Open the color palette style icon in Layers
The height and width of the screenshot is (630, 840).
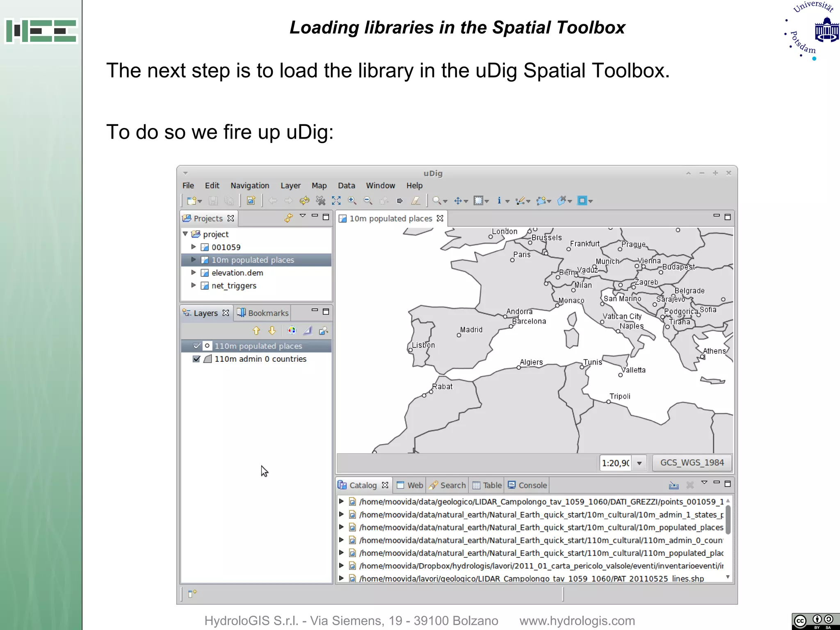point(292,331)
